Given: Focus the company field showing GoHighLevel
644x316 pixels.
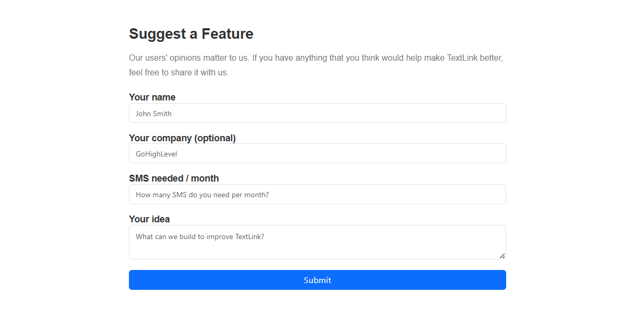Looking at the screenshot, I should (317, 154).
